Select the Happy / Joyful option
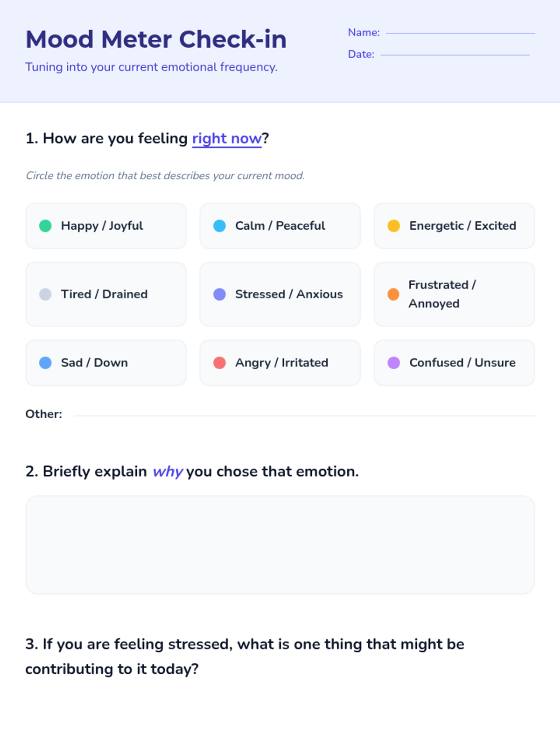The image size is (560, 747). [106, 226]
